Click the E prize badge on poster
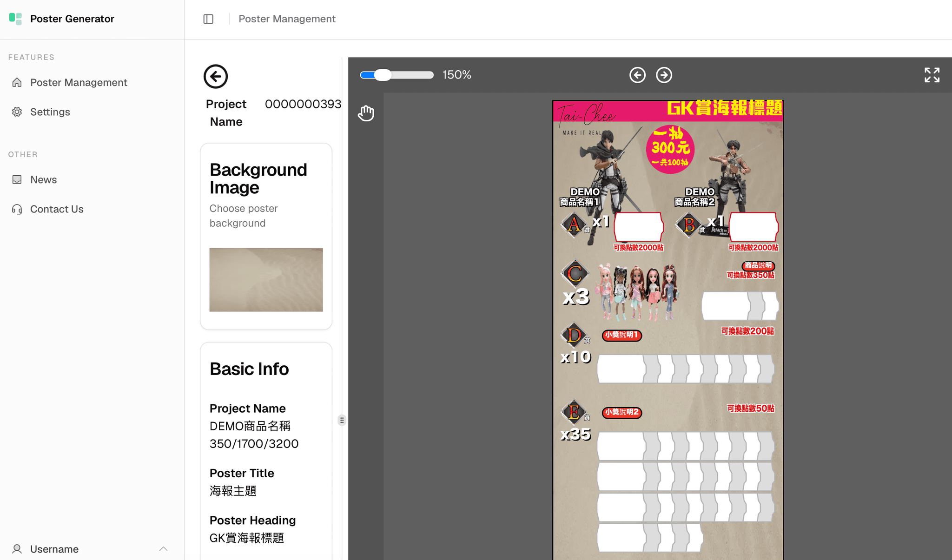This screenshot has width=952, height=560. (574, 412)
